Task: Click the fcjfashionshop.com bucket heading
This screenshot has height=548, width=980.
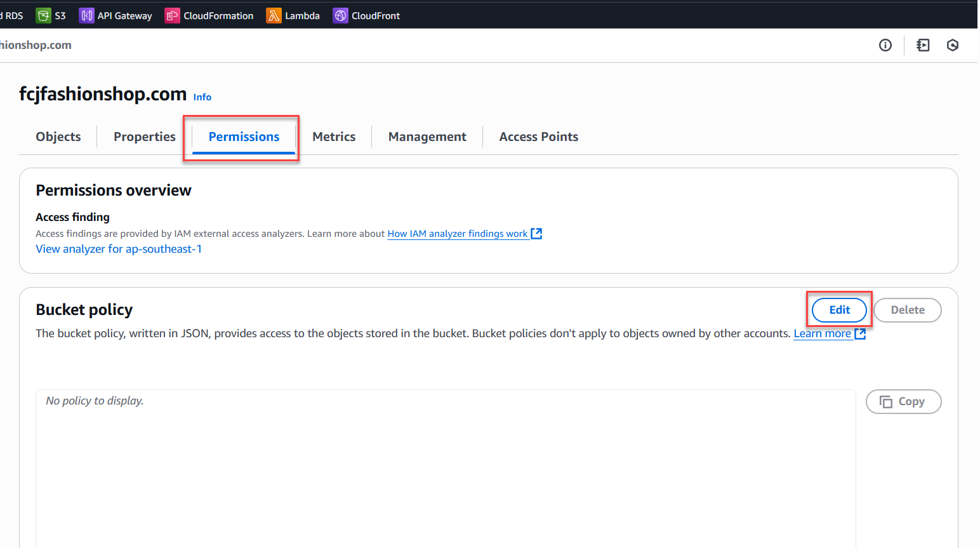Action: tap(103, 94)
